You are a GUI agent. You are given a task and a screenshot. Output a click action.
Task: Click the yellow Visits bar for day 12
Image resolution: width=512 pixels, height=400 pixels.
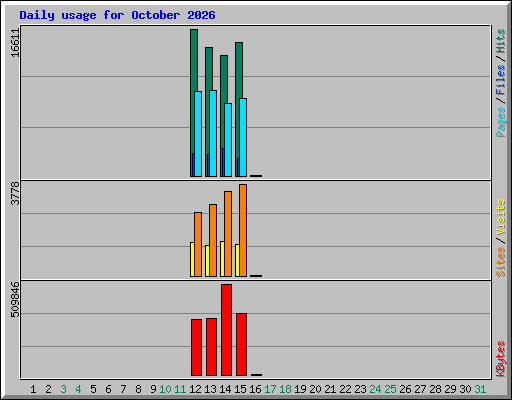192,259
